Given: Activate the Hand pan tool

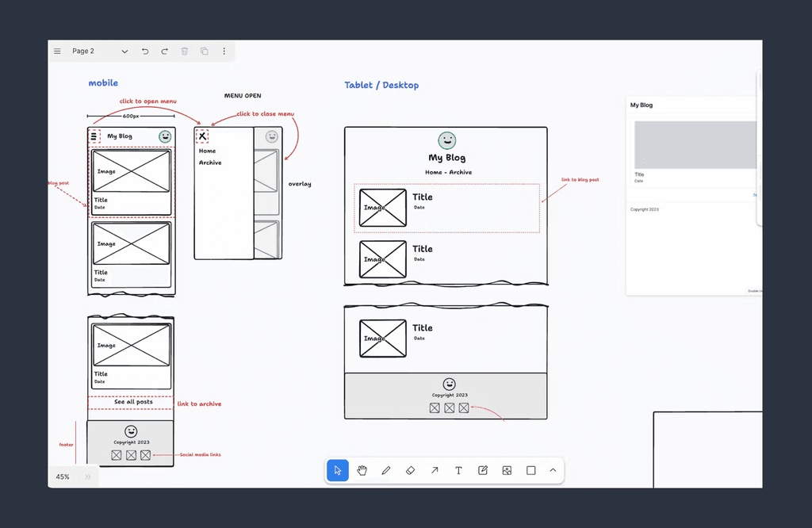Looking at the screenshot, I should point(362,470).
